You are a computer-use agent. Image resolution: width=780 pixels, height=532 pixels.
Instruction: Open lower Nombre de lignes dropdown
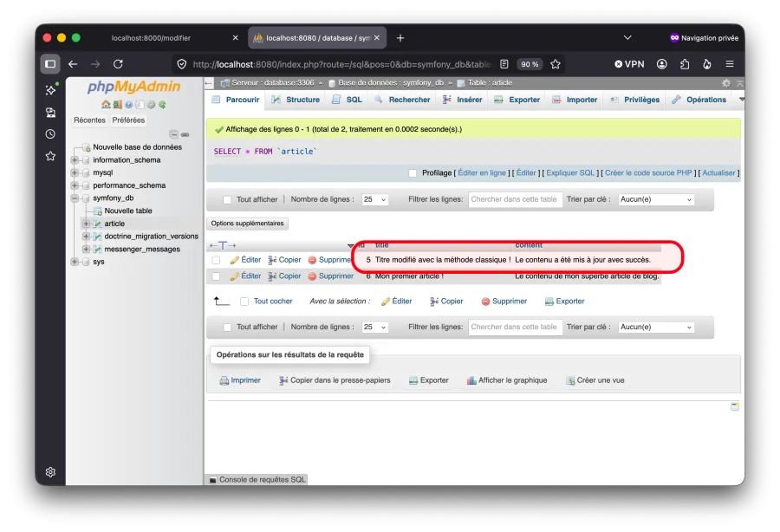pos(374,328)
